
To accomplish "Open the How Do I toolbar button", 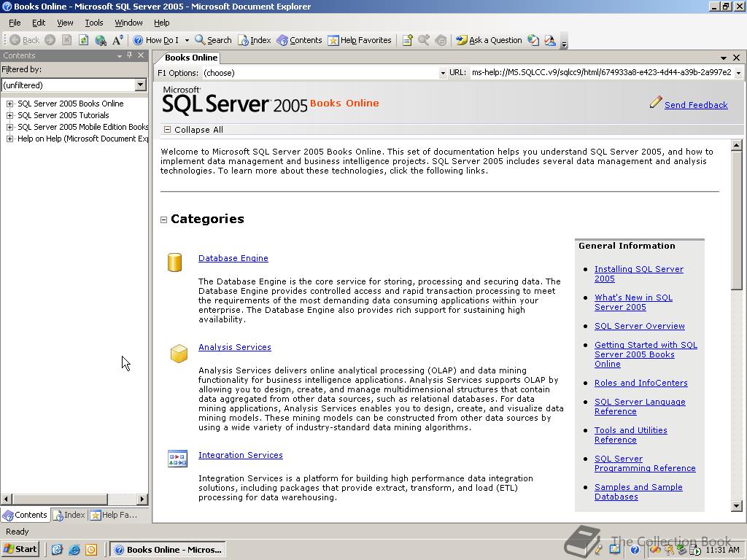I will pyautogui.click(x=156, y=41).
